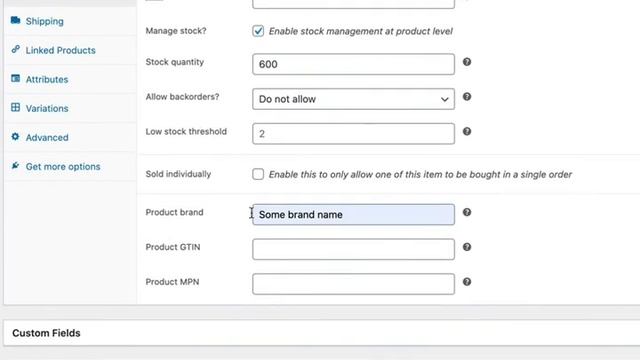Focus the Low stock threshold field
640x360 pixels.
pos(353,134)
